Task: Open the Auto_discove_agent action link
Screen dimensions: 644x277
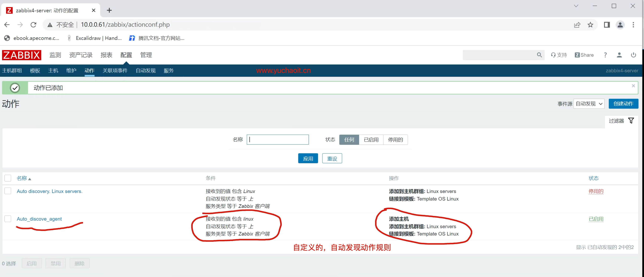Action: click(39, 219)
